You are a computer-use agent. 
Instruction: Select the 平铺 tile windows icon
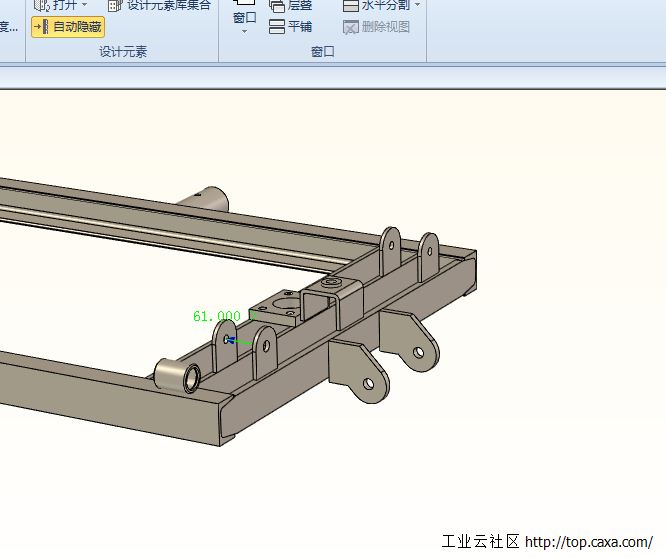point(277,27)
